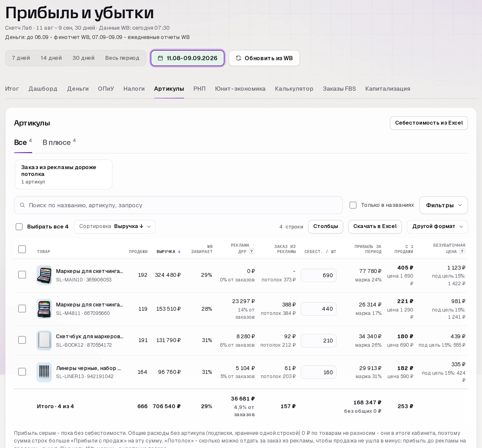The height and width of the screenshot is (448, 482).
Task: Edit the cost field showing 210
Action: (318, 341)
